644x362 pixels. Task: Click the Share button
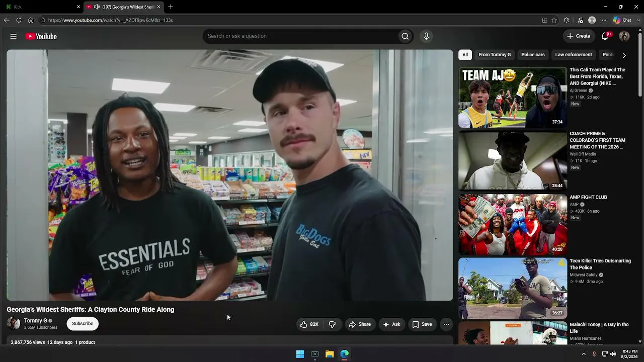(360, 324)
